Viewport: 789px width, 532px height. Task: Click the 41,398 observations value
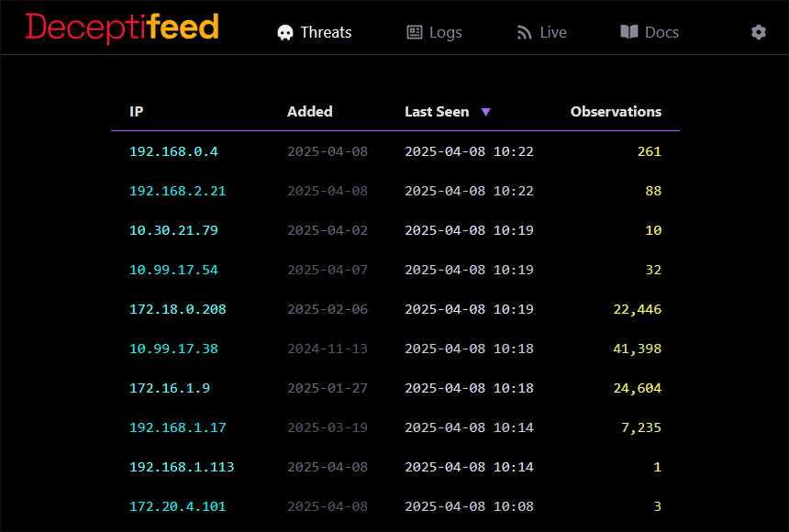click(x=637, y=349)
